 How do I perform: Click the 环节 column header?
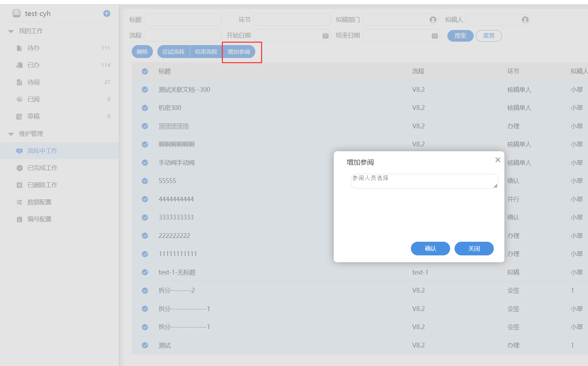pos(513,71)
